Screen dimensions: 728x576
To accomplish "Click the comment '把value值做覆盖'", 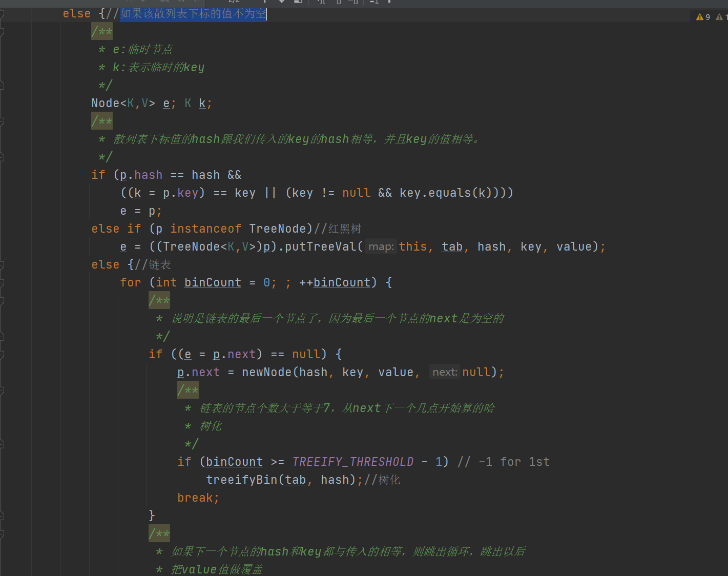I will pos(217,569).
